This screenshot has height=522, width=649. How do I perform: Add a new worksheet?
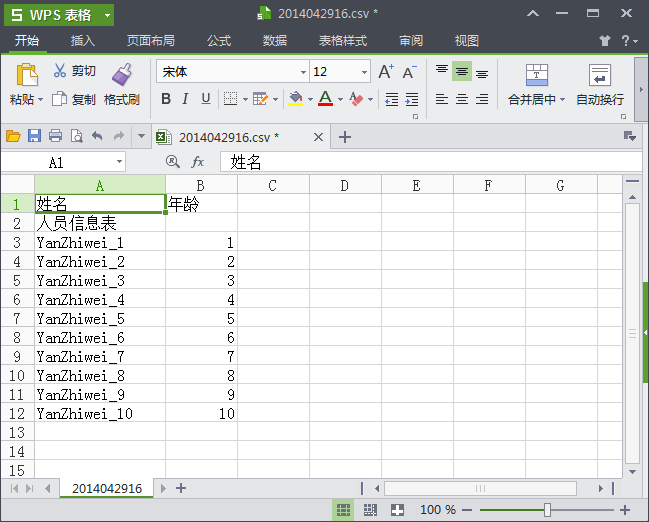point(181,488)
